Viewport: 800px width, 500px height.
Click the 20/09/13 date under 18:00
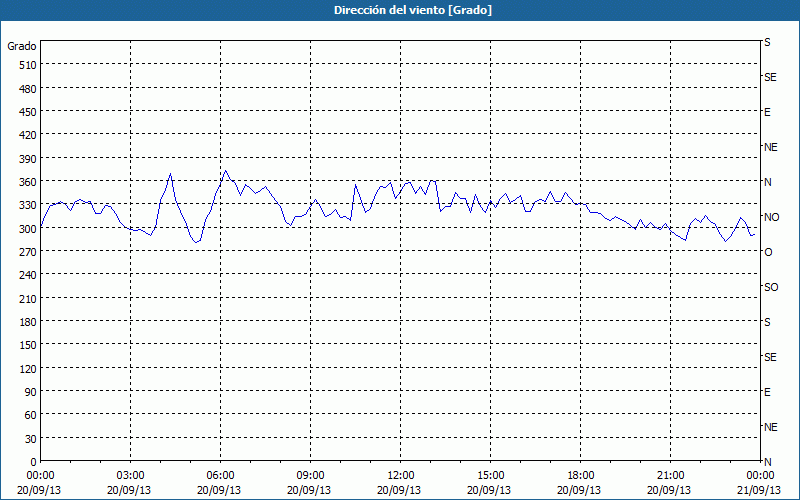pyautogui.click(x=579, y=490)
